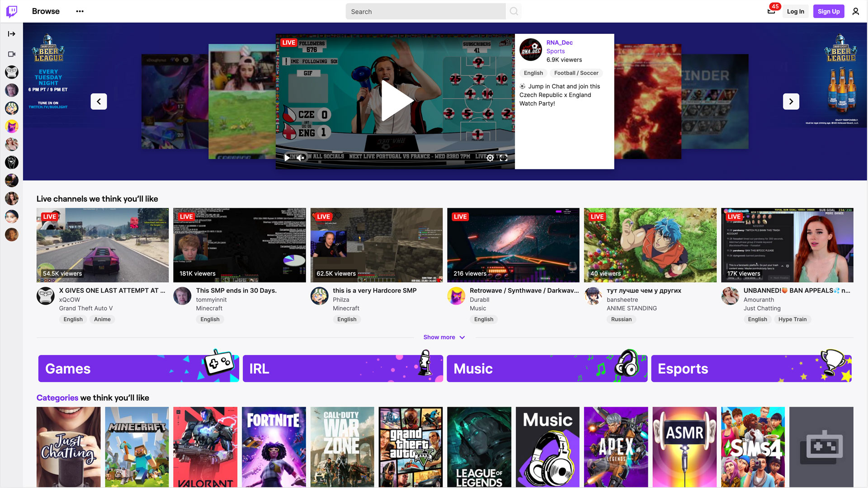
Task: Click RNA_Dec channel avatar
Action: coord(531,50)
